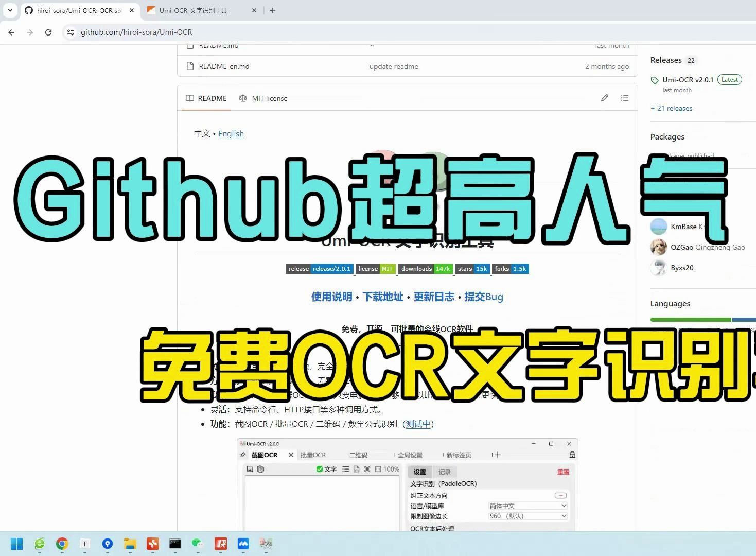Reload the GitHub page
Viewport: 756px width, 556px height.
coord(48,32)
